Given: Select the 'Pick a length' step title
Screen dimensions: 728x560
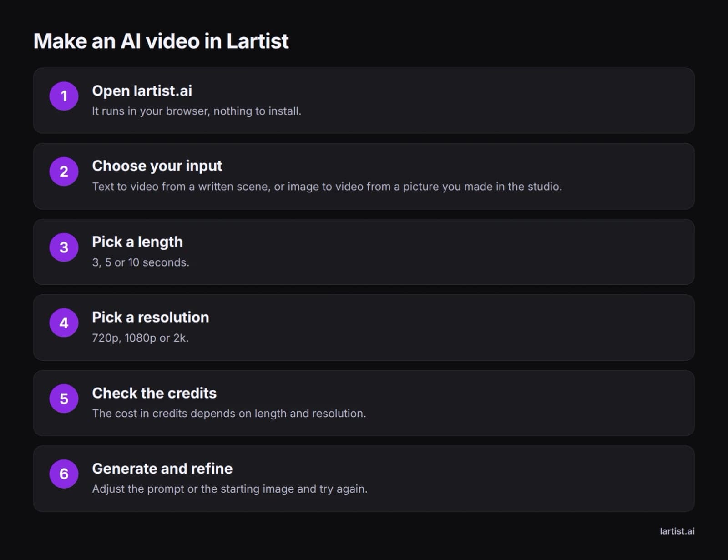Looking at the screenshot, I should tap(137, 242).
